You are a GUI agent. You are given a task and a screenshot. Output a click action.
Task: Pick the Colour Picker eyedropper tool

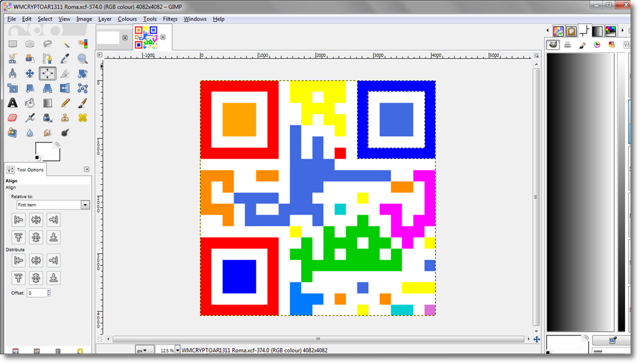click(65, 59)
